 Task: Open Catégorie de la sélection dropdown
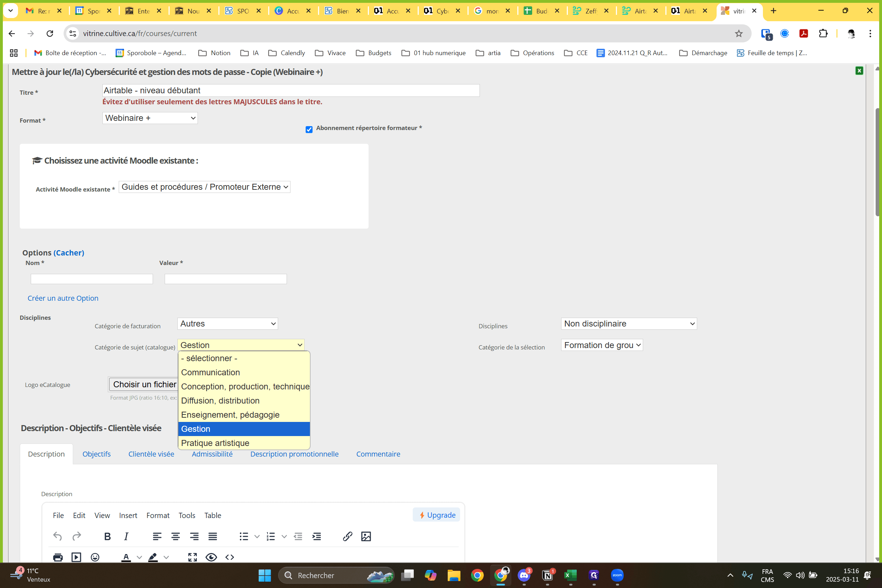(602, 345)
